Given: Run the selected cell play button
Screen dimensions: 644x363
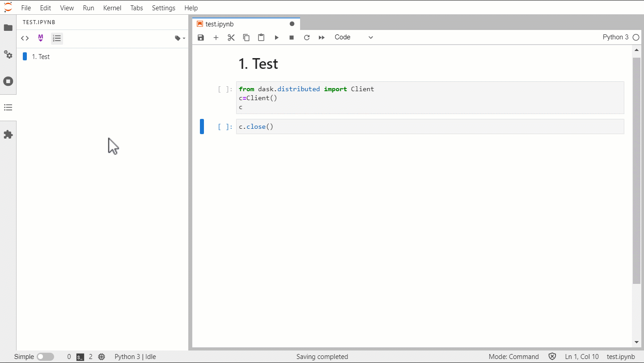Looking at the screenshot, I should tap(277, 38).
